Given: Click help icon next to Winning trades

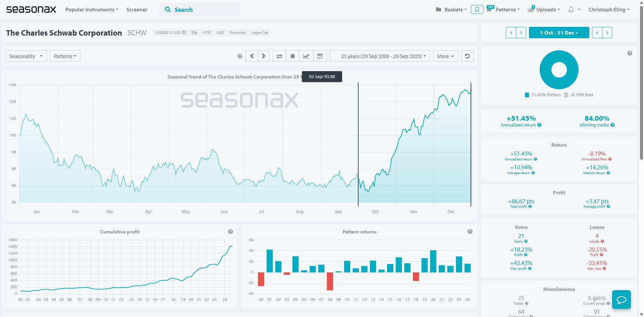Looking at the screenshot, I should 612,125.
